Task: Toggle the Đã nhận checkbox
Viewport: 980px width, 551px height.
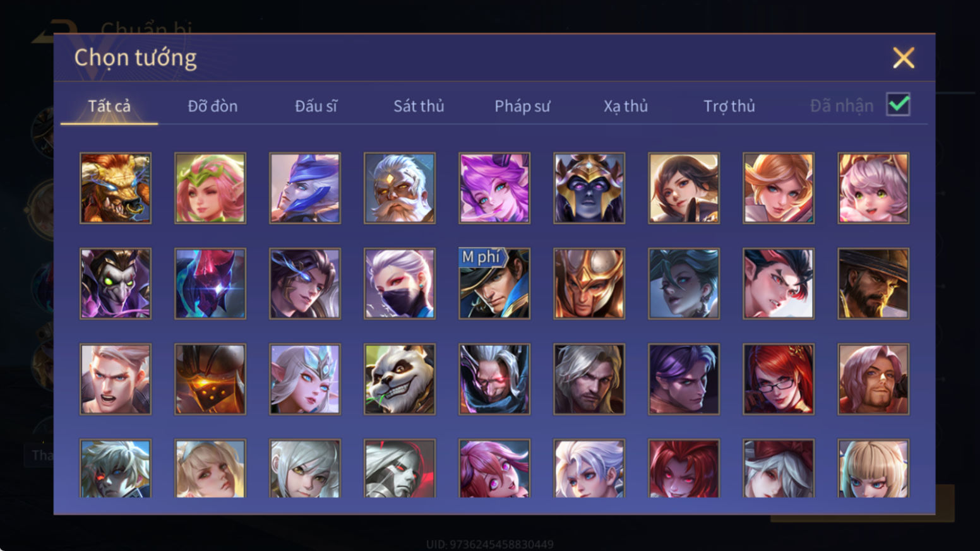Action: pos(898,104)
